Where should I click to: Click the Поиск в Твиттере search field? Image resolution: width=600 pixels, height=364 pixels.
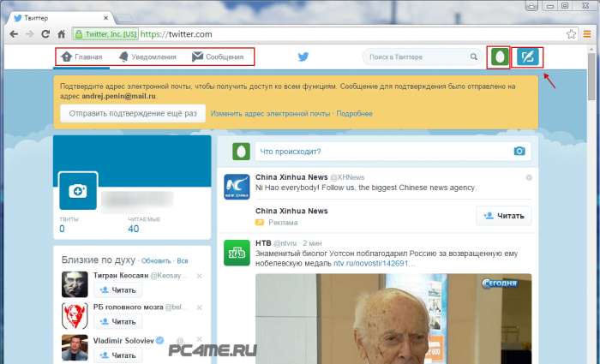coord(417,57)
